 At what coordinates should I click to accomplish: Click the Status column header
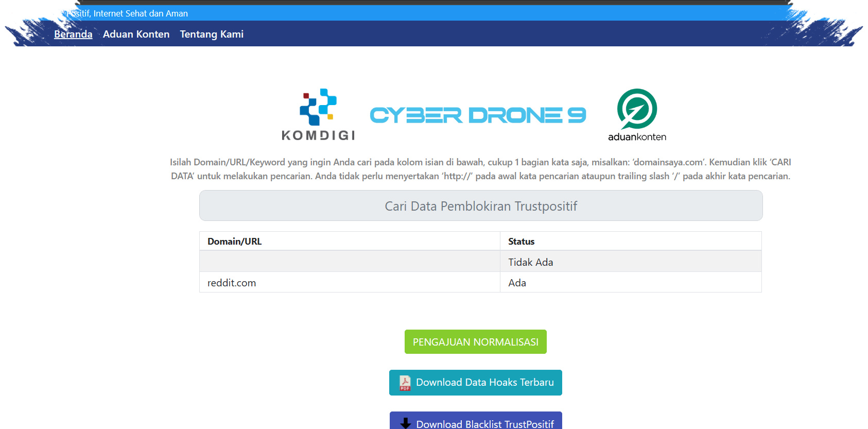[631, 241]
